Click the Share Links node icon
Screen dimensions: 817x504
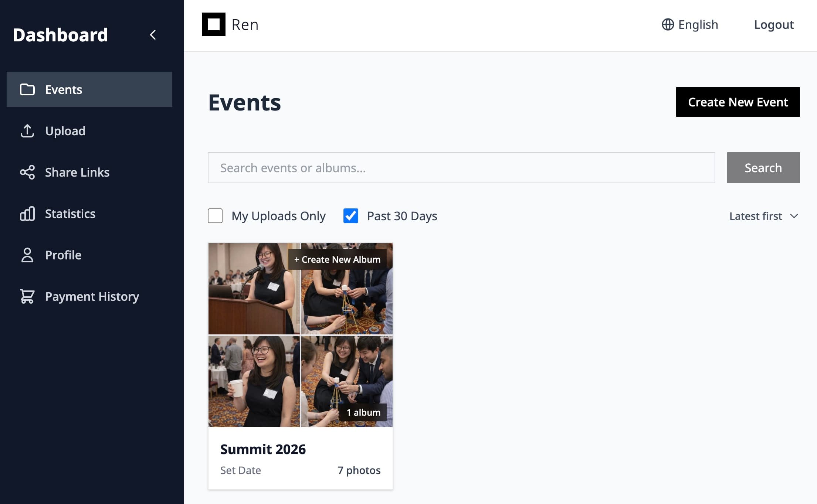pyautogui.click(x=27, y=172)
